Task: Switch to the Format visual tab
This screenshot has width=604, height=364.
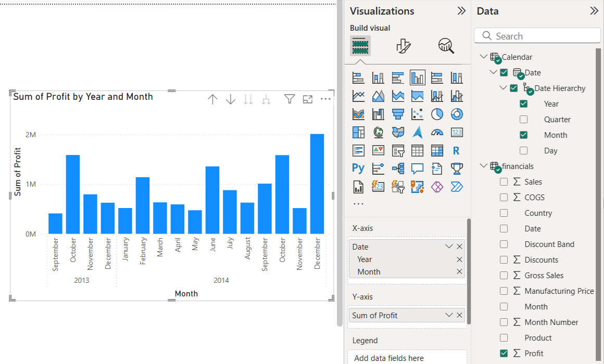Action: pos(404,46)
